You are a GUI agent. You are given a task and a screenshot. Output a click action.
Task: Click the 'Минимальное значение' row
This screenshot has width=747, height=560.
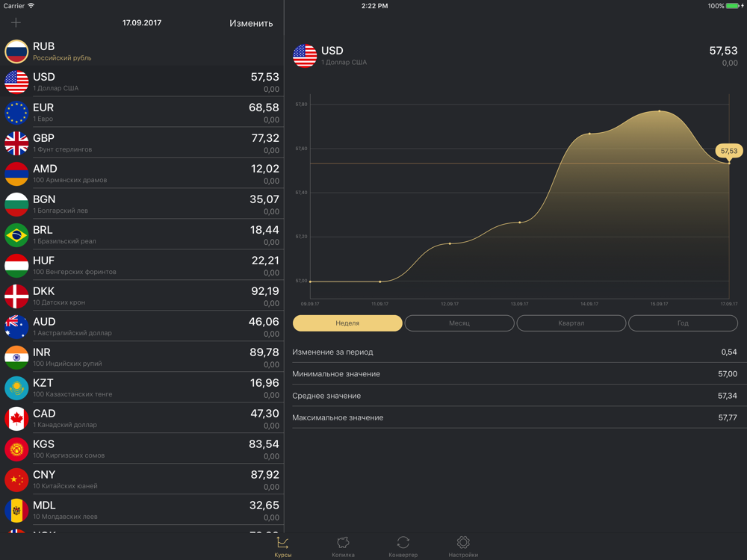[x=519, y=374]
